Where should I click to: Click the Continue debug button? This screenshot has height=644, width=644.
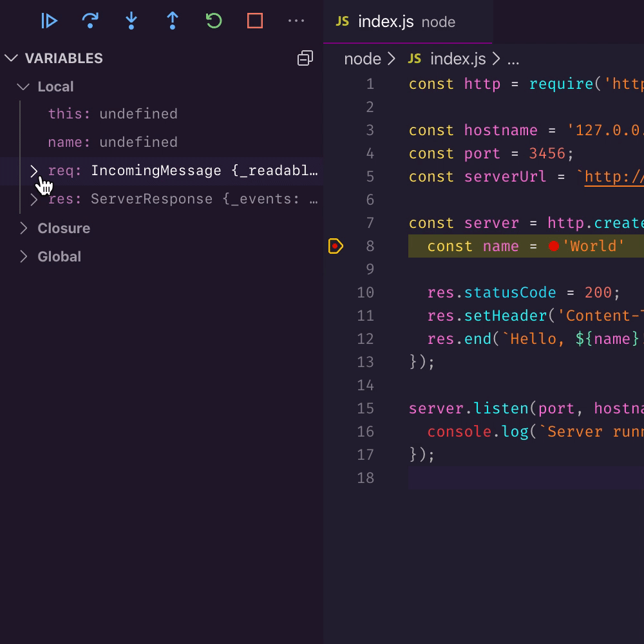click(x=50, y=21)
